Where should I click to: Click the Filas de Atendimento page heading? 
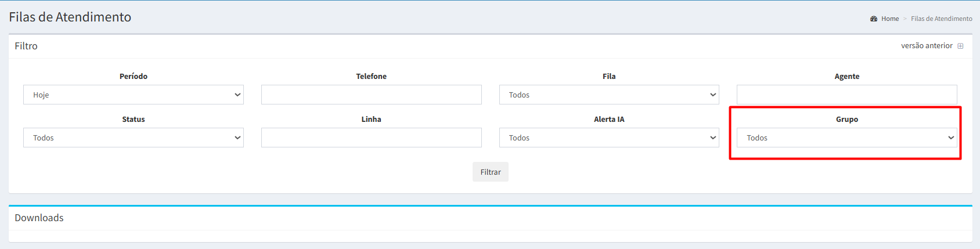coord(70,17)
